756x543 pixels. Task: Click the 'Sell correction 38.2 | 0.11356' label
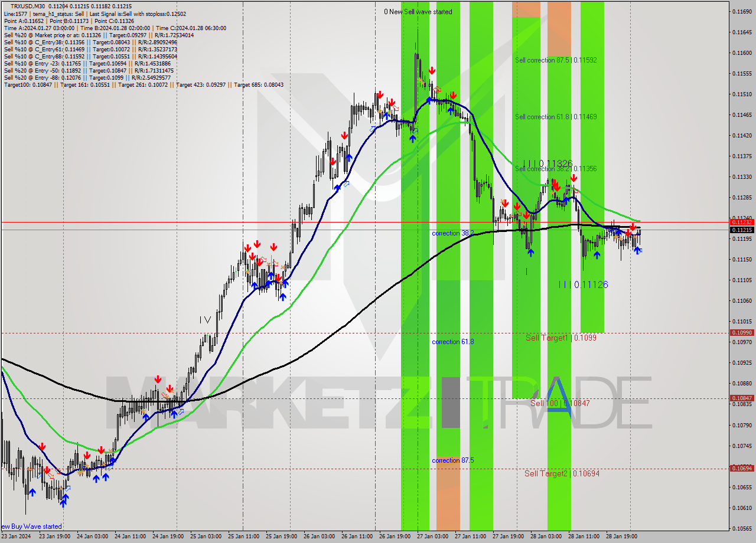pos(556,169)
